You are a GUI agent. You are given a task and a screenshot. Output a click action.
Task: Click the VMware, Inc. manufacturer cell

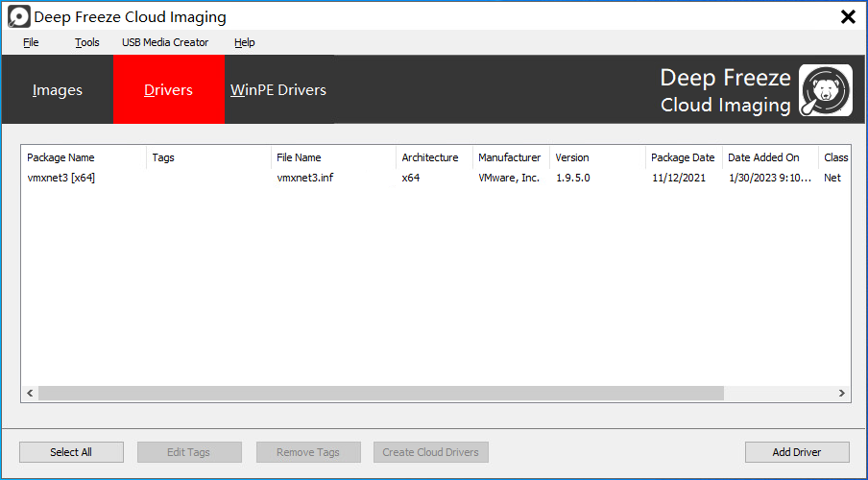click(x=509, y=178)
